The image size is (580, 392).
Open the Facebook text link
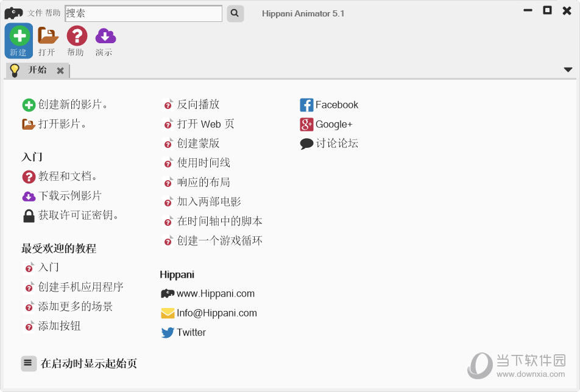tap(336, 105)
